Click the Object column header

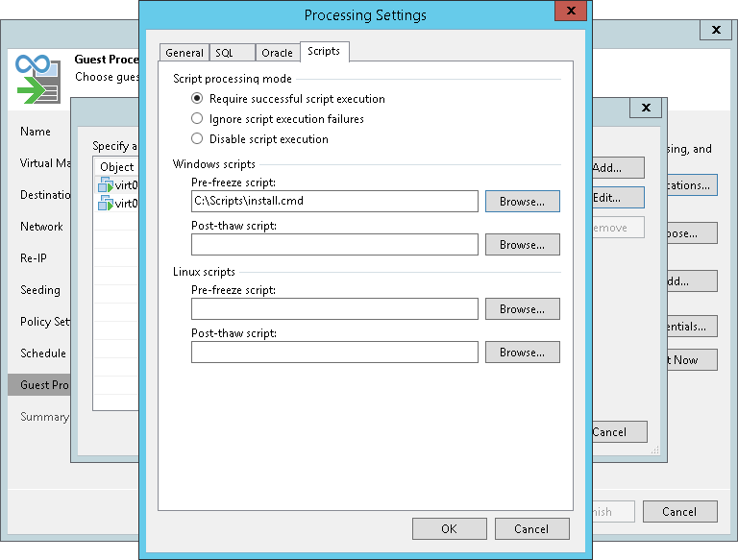click(117, 167)
